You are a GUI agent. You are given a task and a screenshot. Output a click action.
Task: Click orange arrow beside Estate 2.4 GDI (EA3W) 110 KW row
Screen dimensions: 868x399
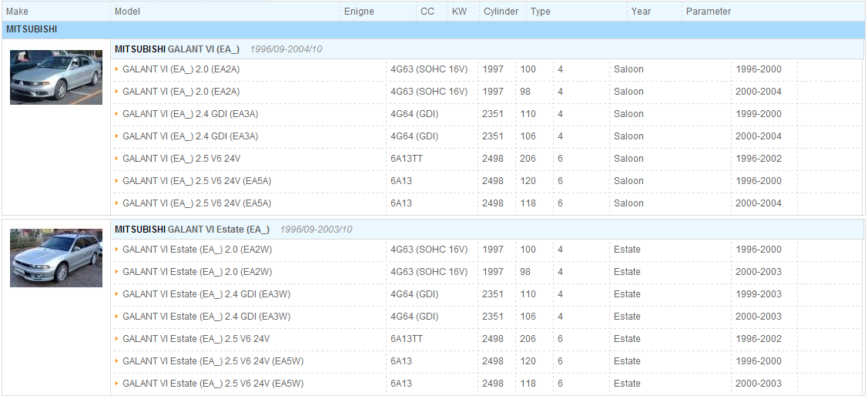[117, 293]
